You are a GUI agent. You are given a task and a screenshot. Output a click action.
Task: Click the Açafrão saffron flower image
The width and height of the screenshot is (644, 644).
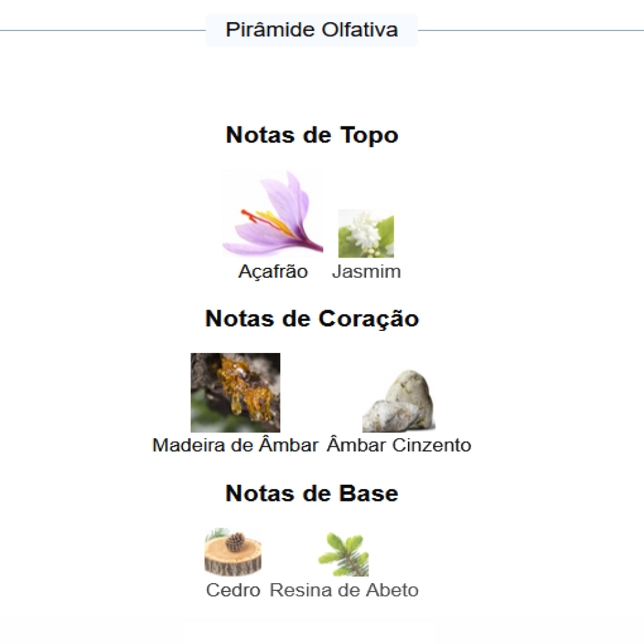click(x=273, y=215)
